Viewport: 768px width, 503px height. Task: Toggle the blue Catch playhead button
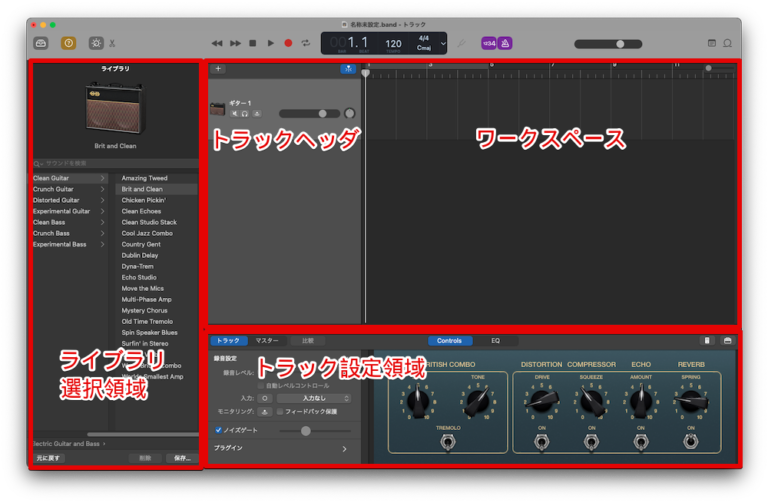pos(348,69)
